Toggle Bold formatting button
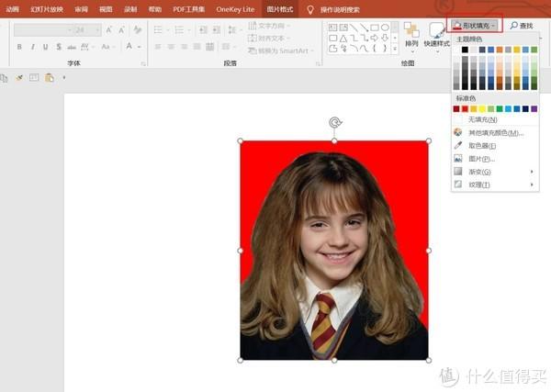 (x=19, y=47)
